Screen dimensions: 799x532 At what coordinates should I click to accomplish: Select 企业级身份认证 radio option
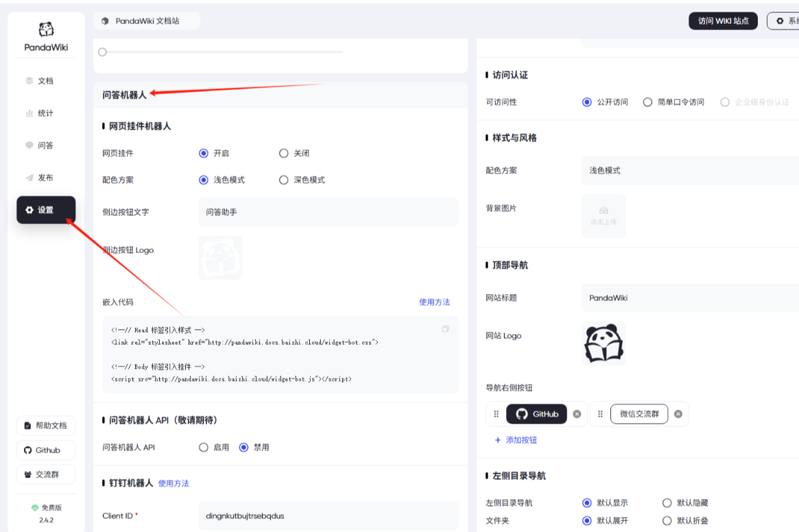[x=725, y=102]
